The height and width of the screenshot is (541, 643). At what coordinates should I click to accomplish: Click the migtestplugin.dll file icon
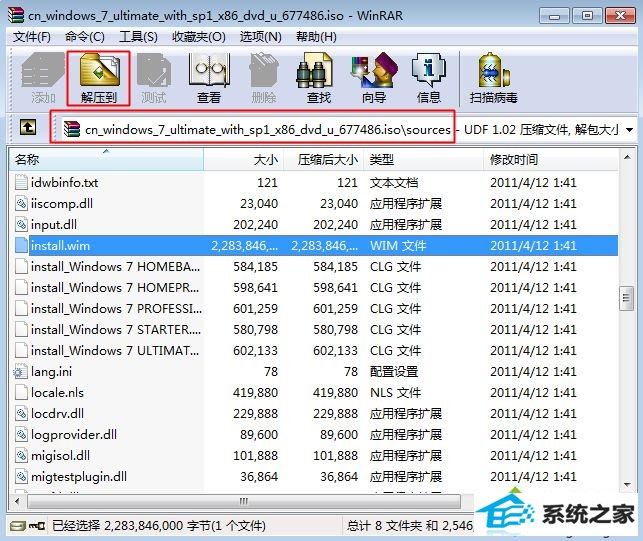pyautogui.click(x=21, y=476)
